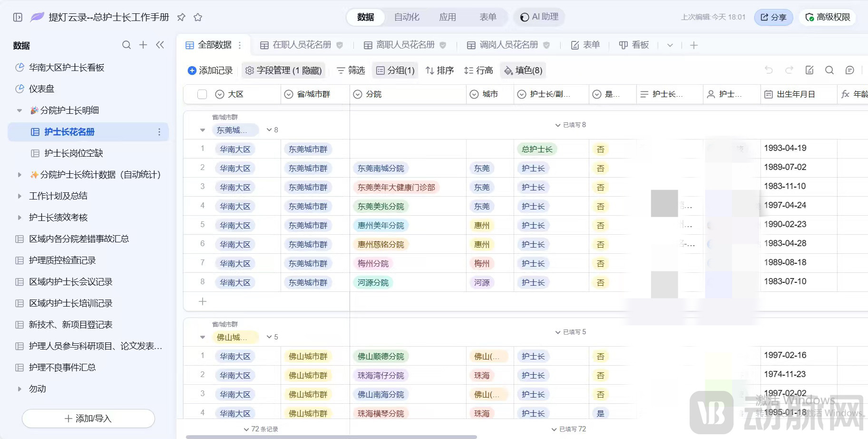Switch to the 自动化 tab
The image size is (868, 439).
coord(407,17)
